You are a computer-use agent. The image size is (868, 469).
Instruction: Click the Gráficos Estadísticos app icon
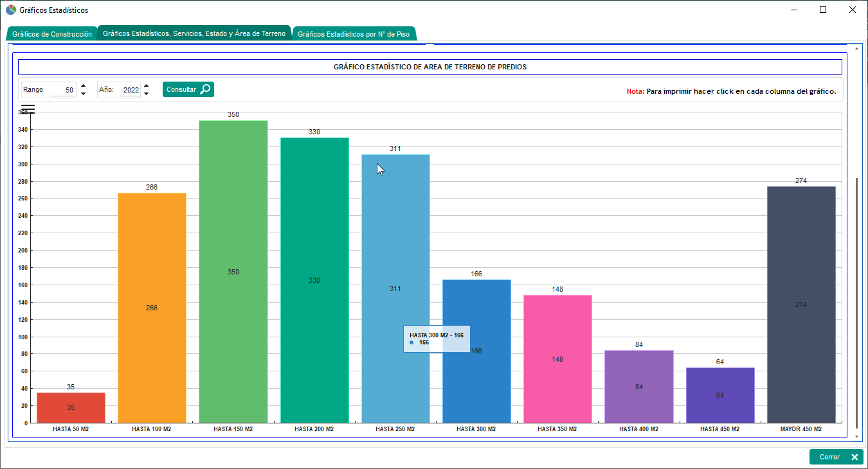coord(10,10)
